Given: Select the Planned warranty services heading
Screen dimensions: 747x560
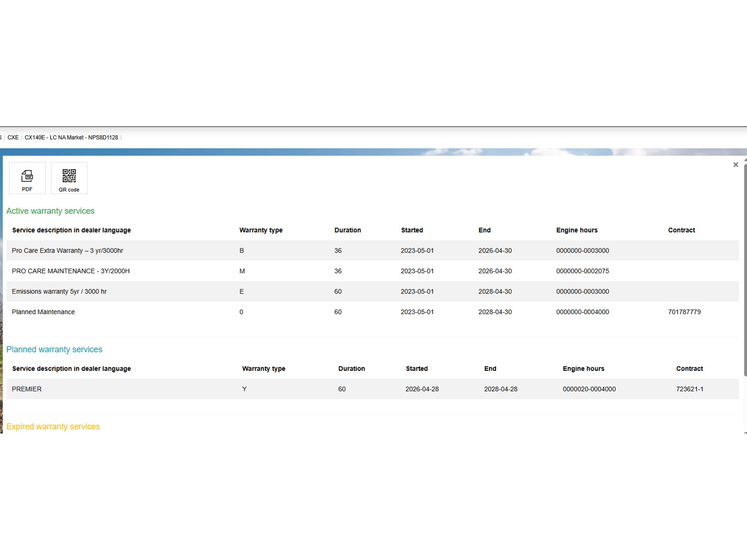Looking at the screenshot, I should [x=54, y=349].
